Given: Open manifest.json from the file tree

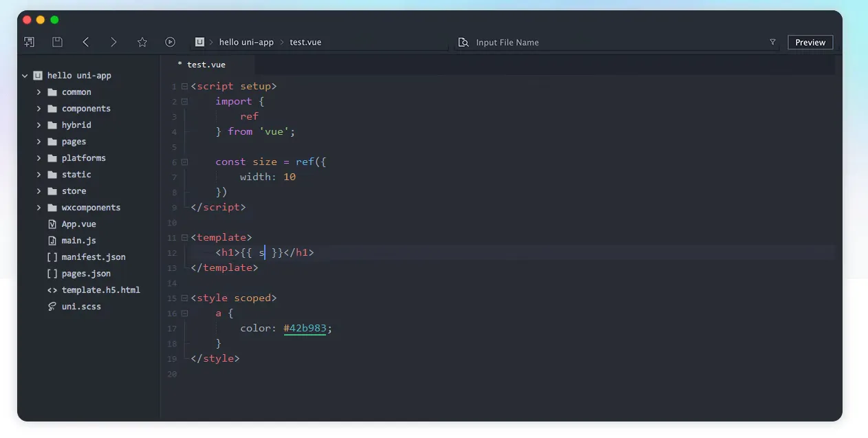Looking at the screenshot, I should pos(93,257).
